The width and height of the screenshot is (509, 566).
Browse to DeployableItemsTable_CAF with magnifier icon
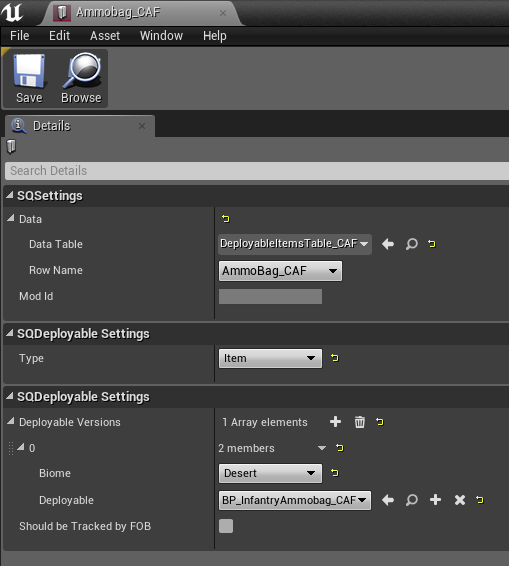[x=412, y=244]
